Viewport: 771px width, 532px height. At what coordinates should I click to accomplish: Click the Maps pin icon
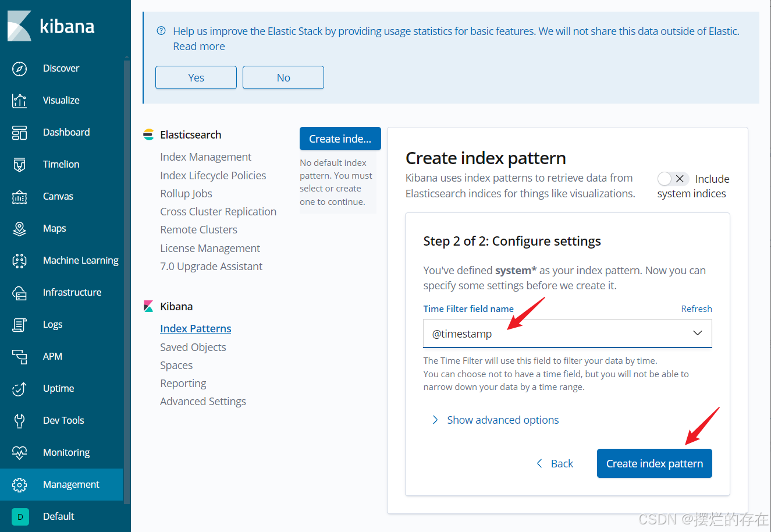click(19, 229)
